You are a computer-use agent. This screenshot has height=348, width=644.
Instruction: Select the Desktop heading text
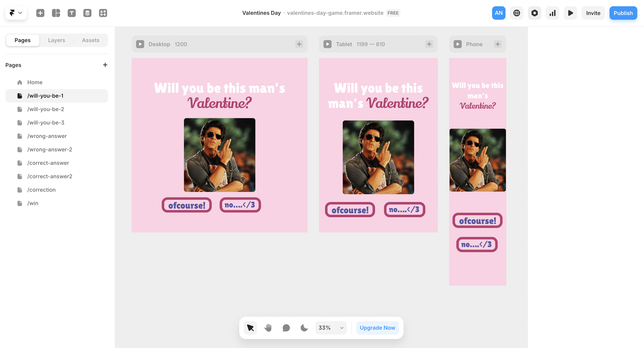point(220,95)
